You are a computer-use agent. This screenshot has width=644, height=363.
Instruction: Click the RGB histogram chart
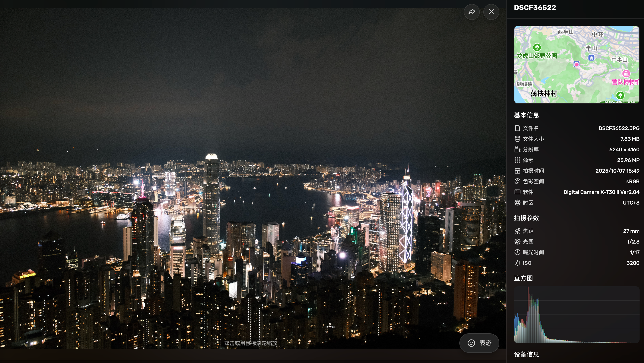click(x=577, y=314)
